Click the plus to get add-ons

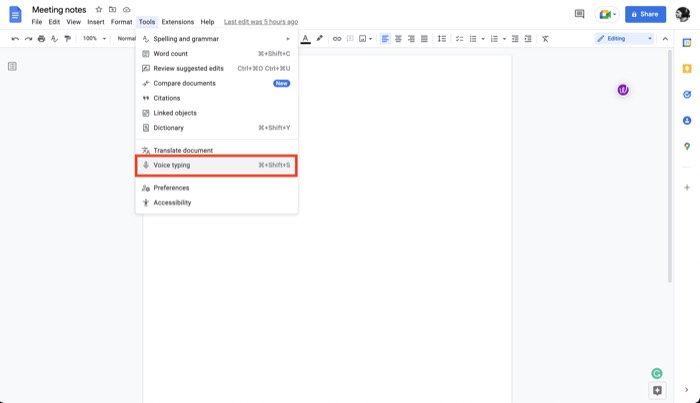tap(687, 187)
